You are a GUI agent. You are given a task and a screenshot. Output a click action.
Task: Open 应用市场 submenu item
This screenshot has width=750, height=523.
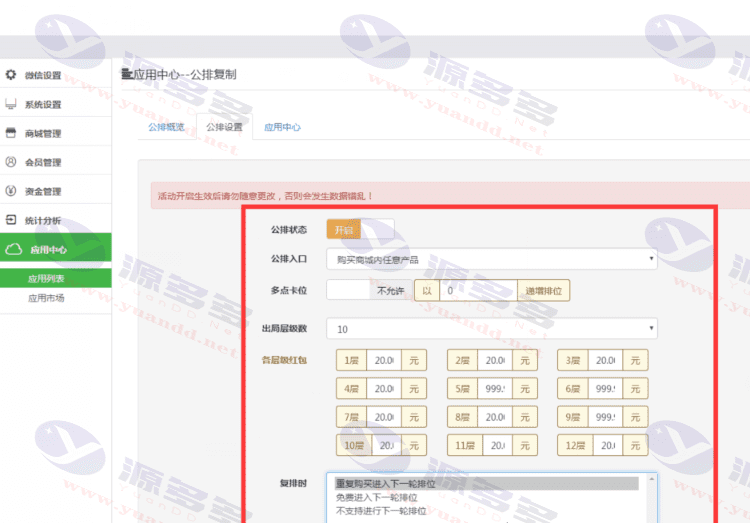[46, 298]
